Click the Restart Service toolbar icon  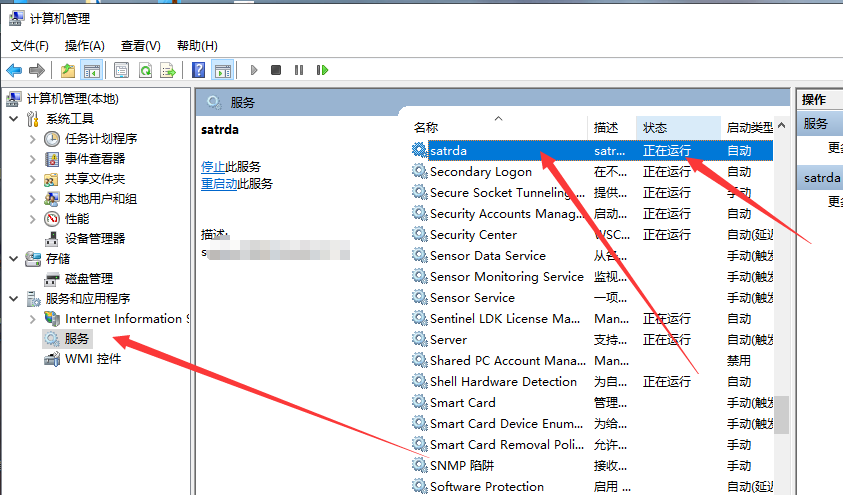[322, 70]
